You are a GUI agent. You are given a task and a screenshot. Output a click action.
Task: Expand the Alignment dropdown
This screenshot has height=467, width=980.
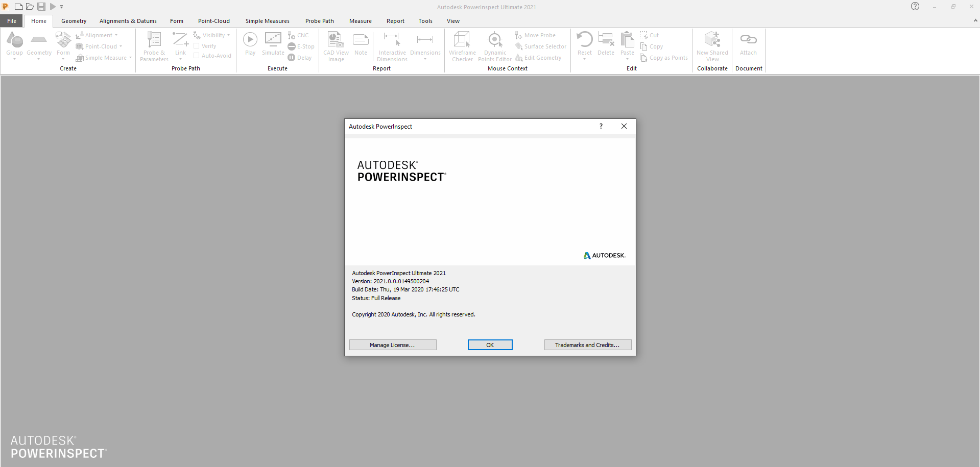point(116,35)
